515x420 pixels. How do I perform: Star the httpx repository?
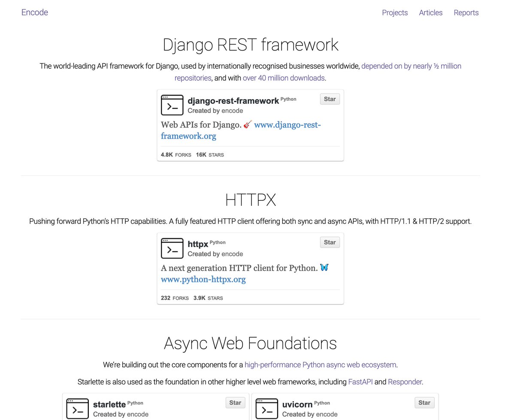(x=330, y=242)
